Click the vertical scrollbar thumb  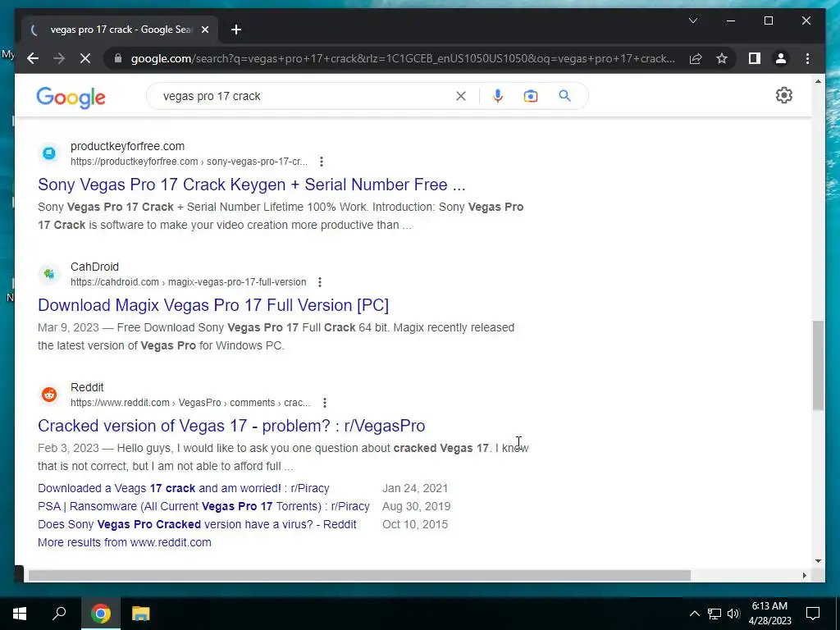(x=818, y=365)
